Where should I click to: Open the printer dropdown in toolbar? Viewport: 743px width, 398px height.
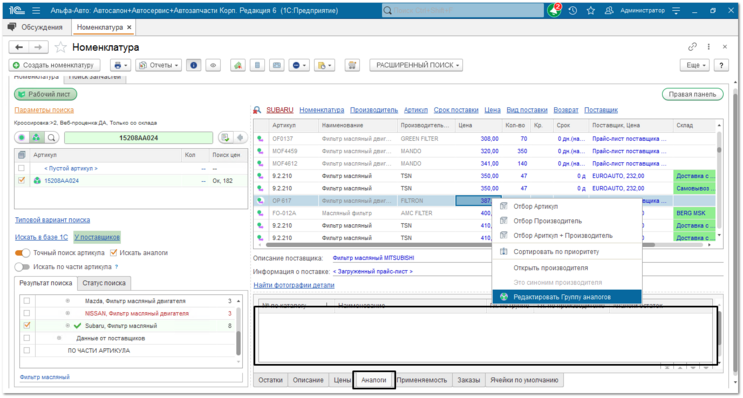pos(120,65)
